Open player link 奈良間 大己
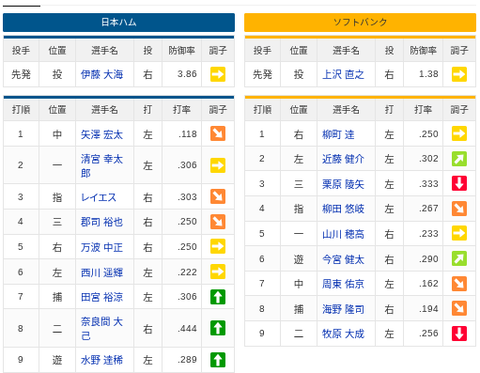 pos(102,329)
